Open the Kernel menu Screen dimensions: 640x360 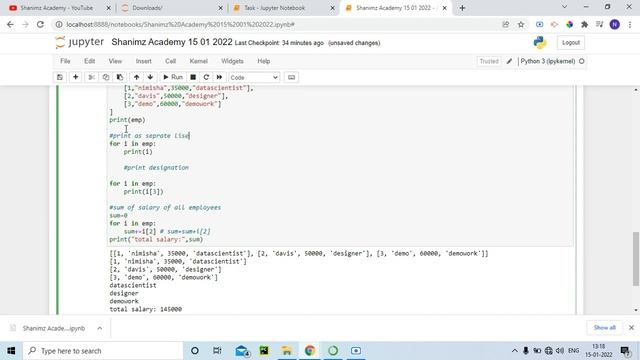click(x=198, y=61)
